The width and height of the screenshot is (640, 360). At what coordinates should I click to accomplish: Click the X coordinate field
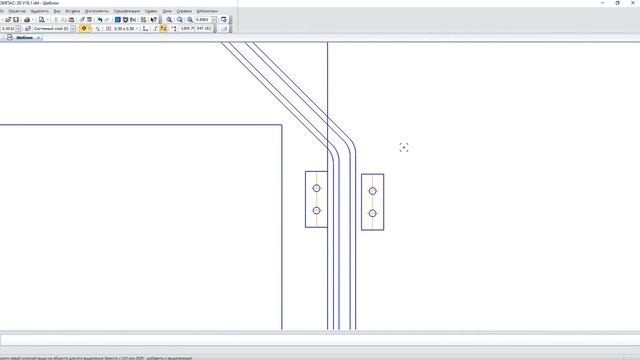point(187,29)
